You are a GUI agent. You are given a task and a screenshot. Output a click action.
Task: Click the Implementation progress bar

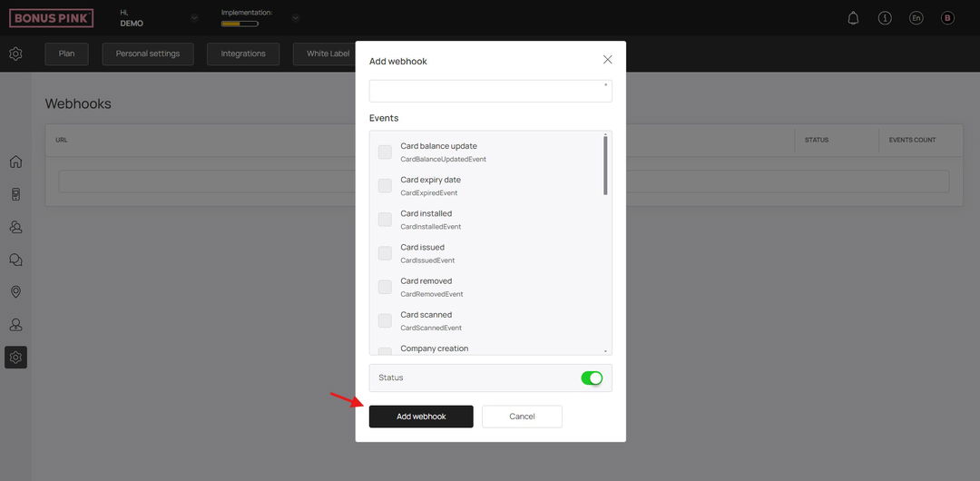(240, 24)
